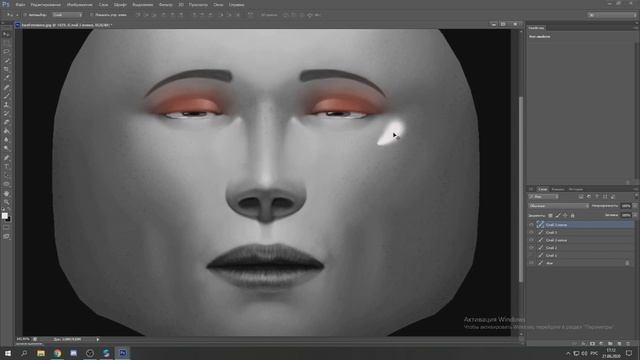Viewport: 640px width, 360px height.
Task: Toggle visibility of the Фон layer
Action: (531, 263)
